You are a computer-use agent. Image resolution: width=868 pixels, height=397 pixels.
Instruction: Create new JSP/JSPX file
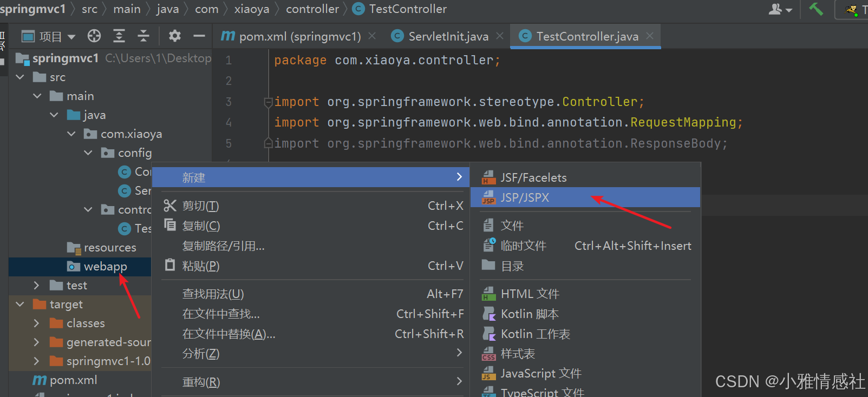point(585,197)
